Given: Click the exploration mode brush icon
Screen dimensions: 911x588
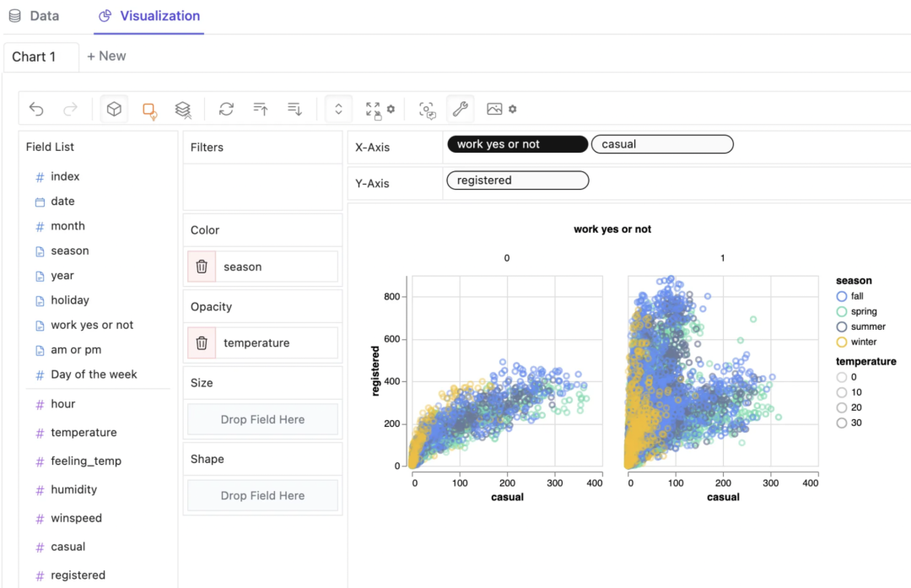Looking at the screenshot, I should tap(427, 109).
